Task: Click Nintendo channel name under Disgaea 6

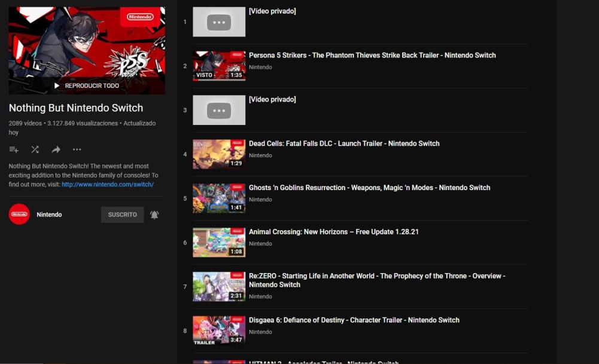Action: click(x=260, y=332)
